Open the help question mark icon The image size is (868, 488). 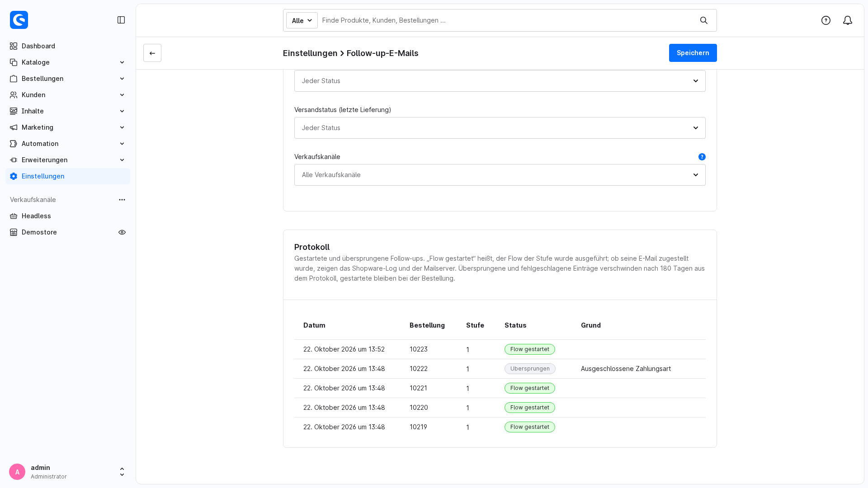point(826,20)
